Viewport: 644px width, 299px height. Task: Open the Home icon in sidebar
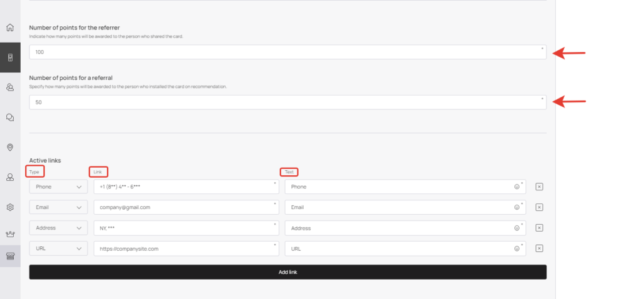[x=10, y=28]
